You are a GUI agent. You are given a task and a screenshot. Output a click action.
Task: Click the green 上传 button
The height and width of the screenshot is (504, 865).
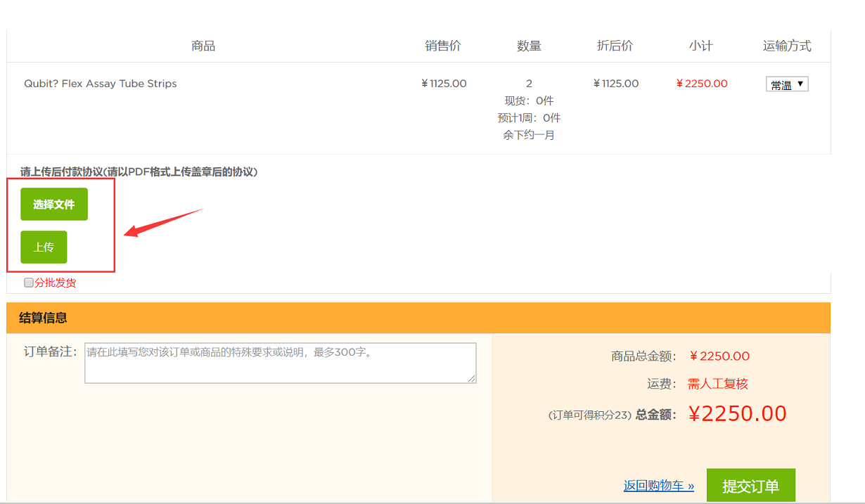tap(44, 247)
